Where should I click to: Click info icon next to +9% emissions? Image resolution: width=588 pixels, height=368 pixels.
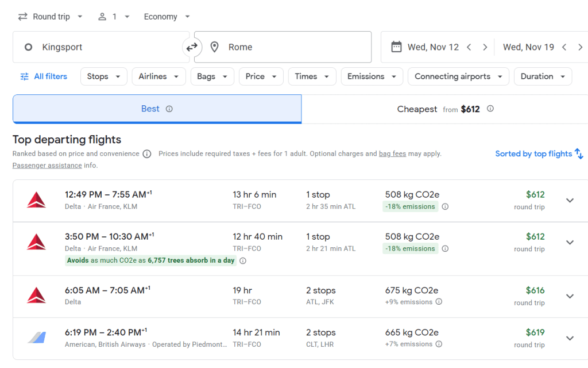pos(439,302)
